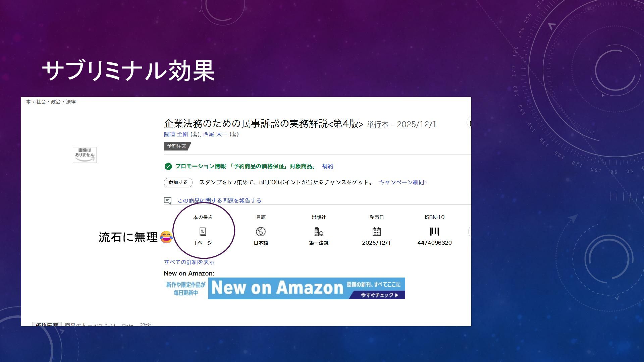644x362 pixels.
Task: Click the green promotion checkmark icon
Action: [x=168, y=166]
